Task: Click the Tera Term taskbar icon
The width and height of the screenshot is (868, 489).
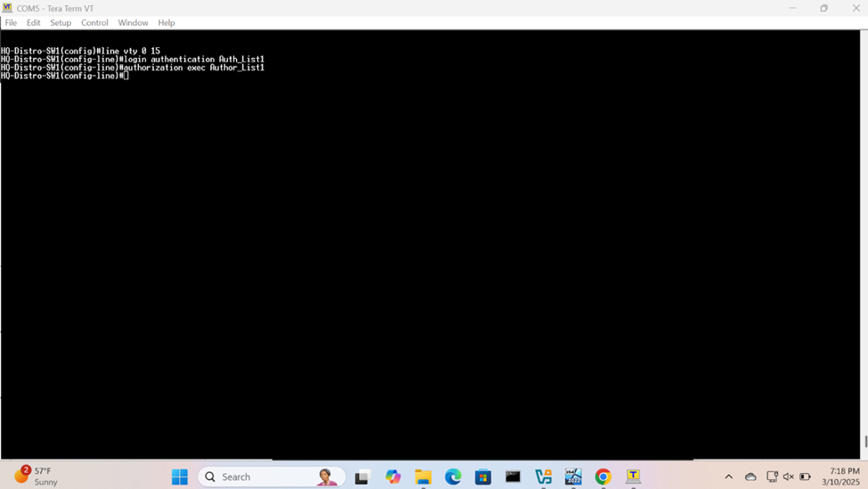Action: pos(633,477)
